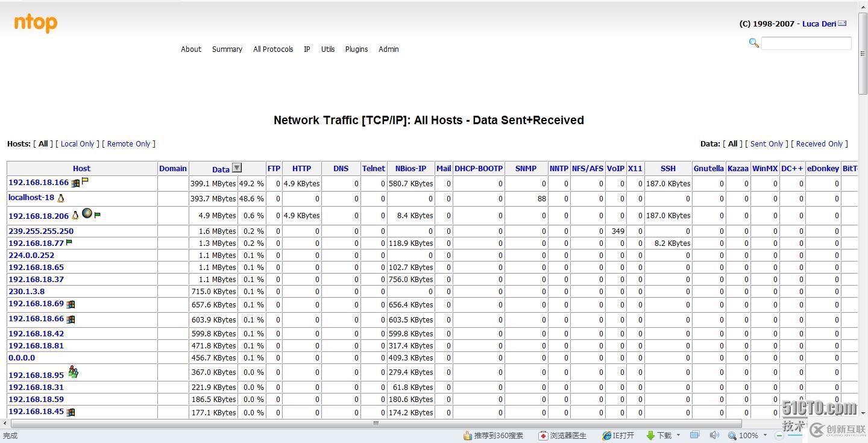Viewport: 868px width, 443px height.
Task: Click the browser doctor icon in status bar
Action: 543,435
